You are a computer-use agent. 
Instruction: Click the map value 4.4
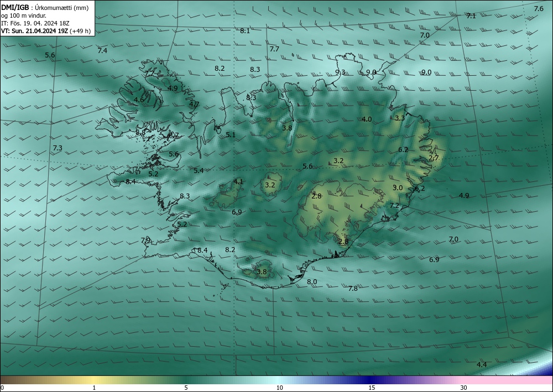482,365
